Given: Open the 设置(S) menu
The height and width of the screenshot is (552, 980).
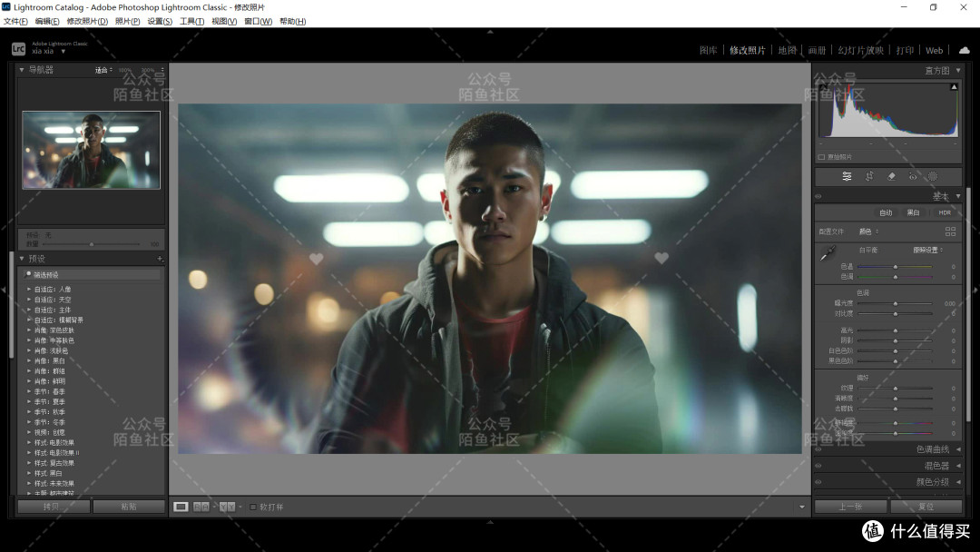Looking at the screenshot, I should point(160,21).
